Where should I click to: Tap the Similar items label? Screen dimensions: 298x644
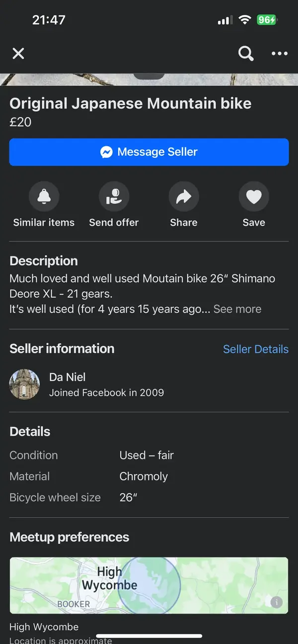(44, 222)
